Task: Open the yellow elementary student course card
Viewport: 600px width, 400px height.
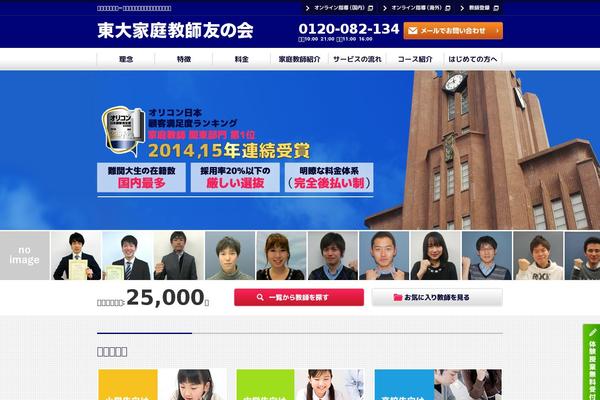Action: (x=162, y=384)
